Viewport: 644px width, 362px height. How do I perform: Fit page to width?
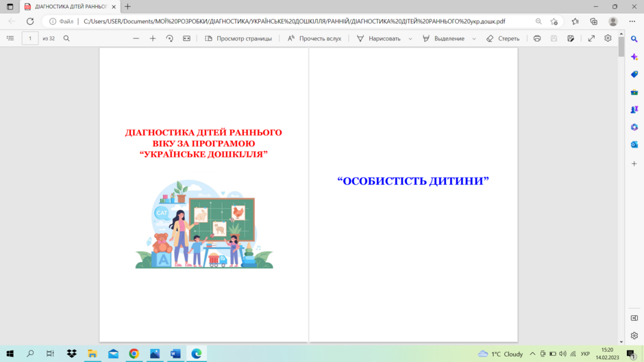pos(186,38)
